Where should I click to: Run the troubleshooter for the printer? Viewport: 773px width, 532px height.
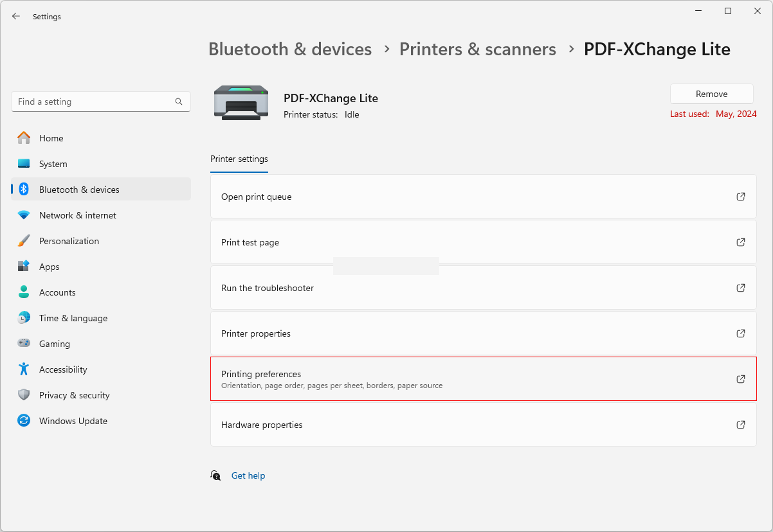tap(482, 288)
